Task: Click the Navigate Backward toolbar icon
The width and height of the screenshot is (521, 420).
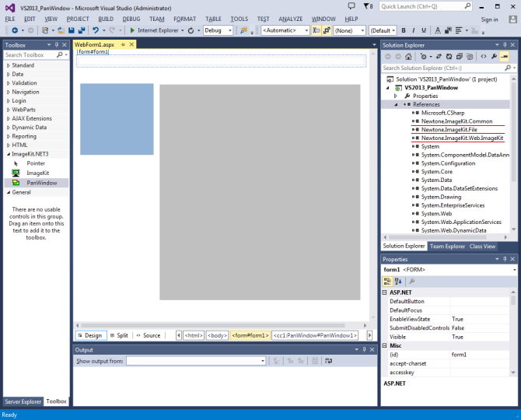Action: tap(15, 30)
